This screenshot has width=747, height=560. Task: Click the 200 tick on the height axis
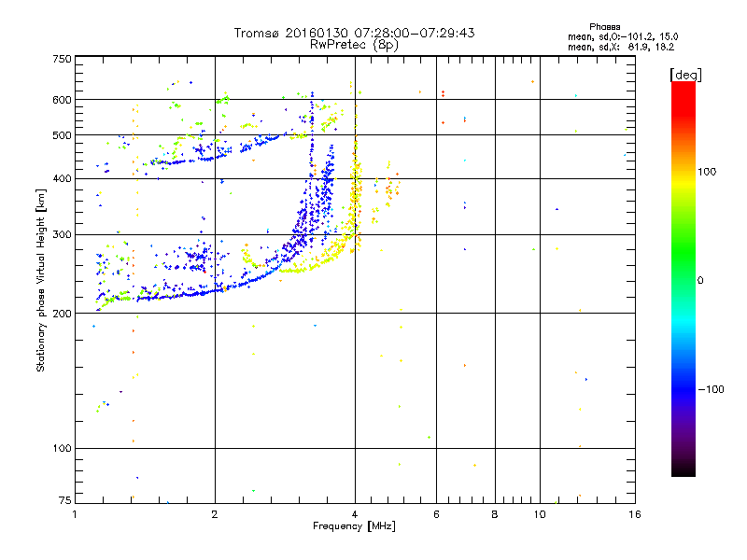62,314
